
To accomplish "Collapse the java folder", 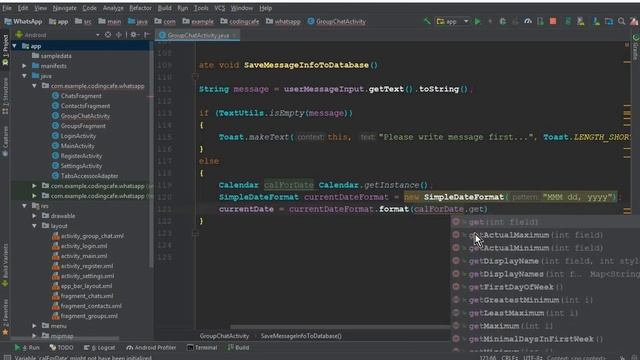I will pos(24,76).
